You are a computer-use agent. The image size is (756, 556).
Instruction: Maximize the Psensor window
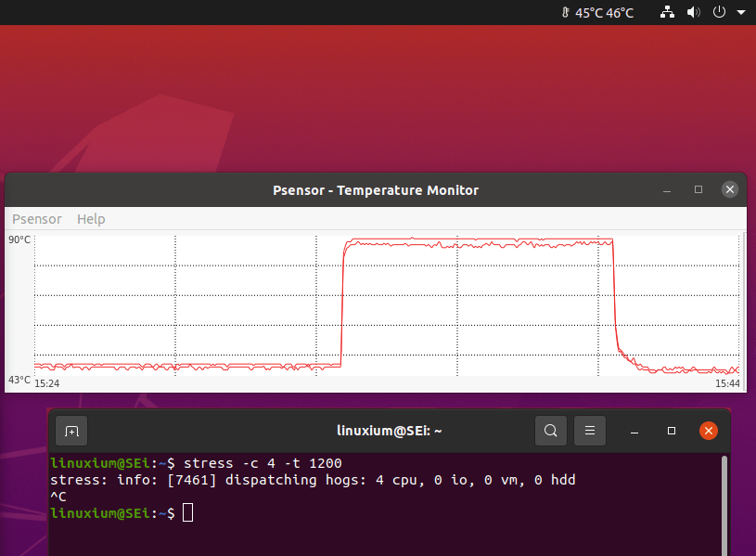(698, 189)
